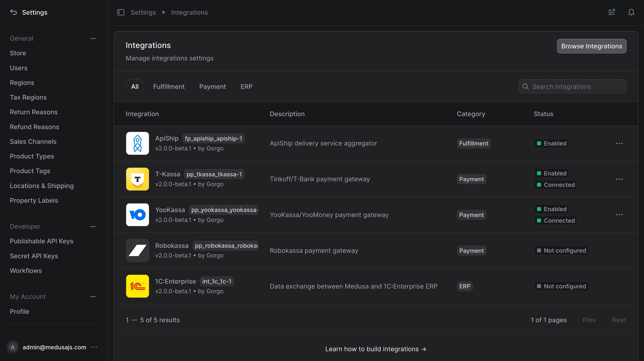Screen dimensions: 644x361
Task: Click the T-Kassa yellow shield logo
Action: tap(137, 179)
